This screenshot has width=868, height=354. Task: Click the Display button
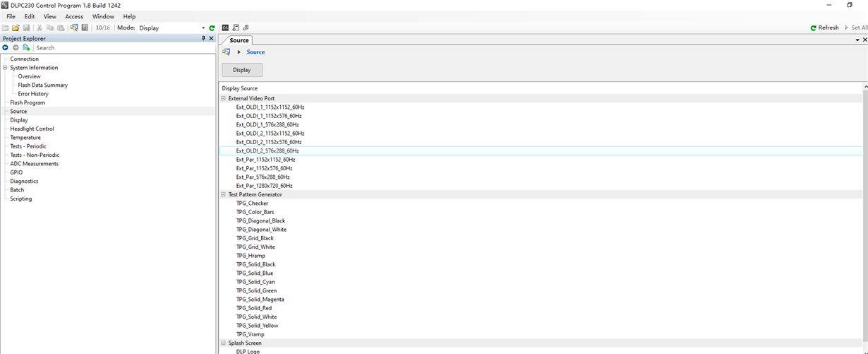[x=242, y=70]
